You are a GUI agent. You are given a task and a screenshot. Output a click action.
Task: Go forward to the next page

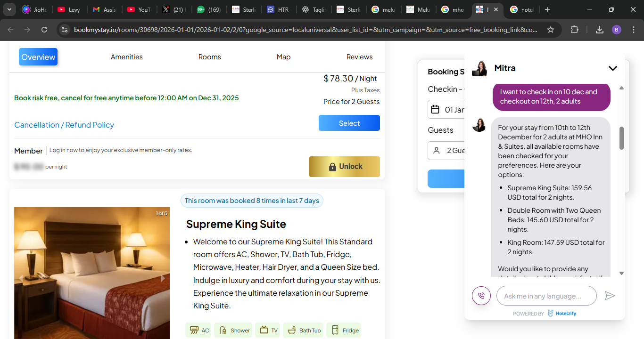pos(27,30)
